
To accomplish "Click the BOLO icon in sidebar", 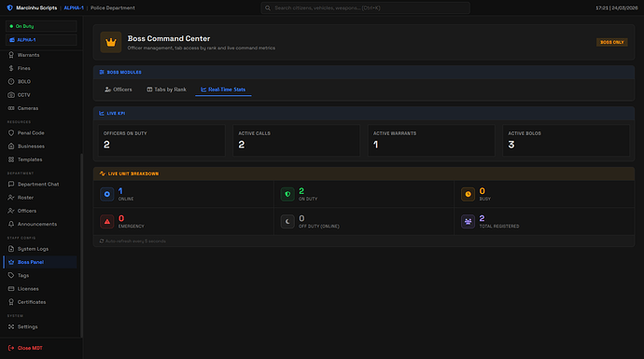I will [x=11, y=82].
